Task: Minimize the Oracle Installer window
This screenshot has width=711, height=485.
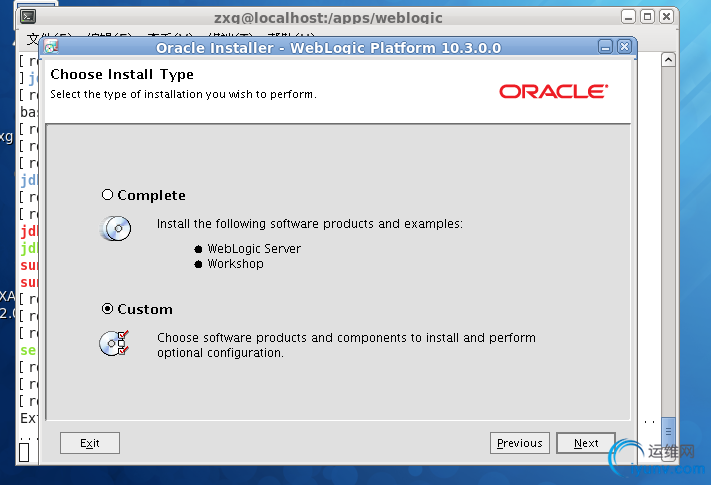Action: click(606, 47)
